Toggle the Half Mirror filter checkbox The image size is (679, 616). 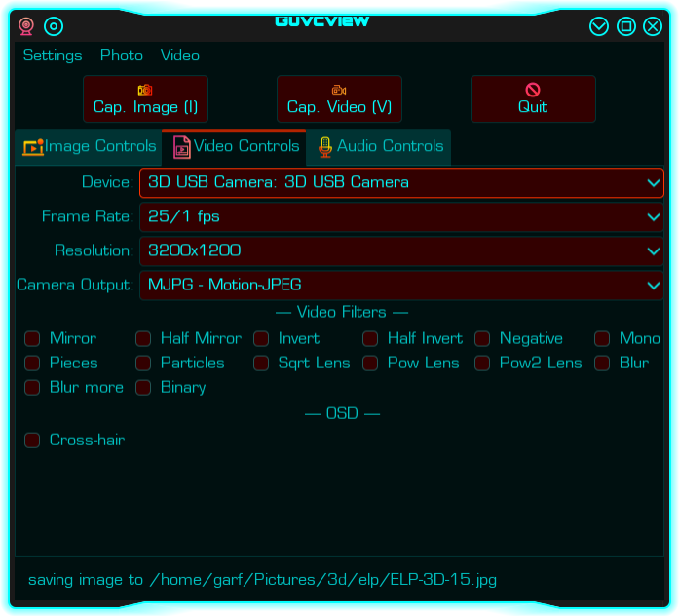[x=143, y=339]
